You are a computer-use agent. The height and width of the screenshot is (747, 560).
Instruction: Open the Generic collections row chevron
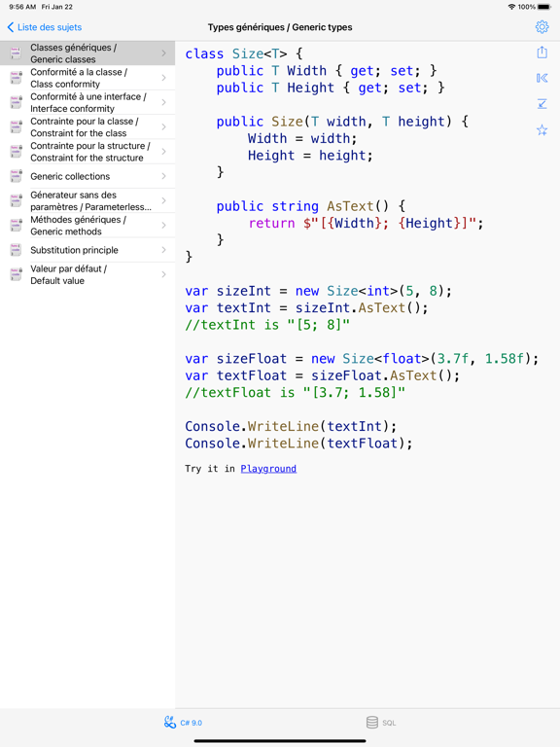163,176
